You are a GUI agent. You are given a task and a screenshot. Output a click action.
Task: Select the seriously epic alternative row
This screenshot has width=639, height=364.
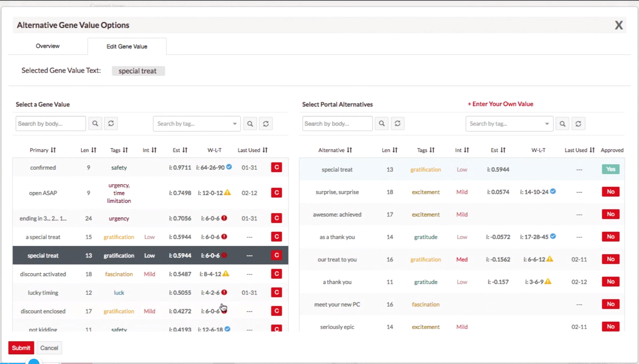[462, 327]
